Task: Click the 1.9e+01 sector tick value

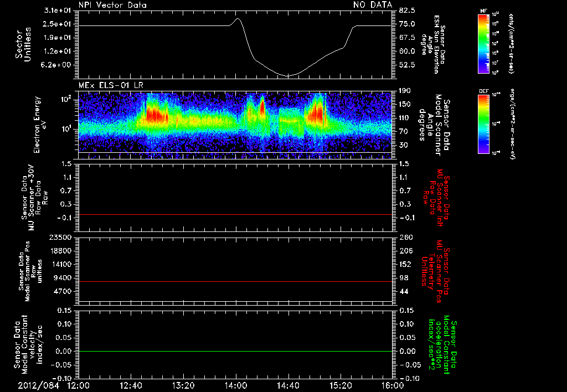Action: point(58,38)
